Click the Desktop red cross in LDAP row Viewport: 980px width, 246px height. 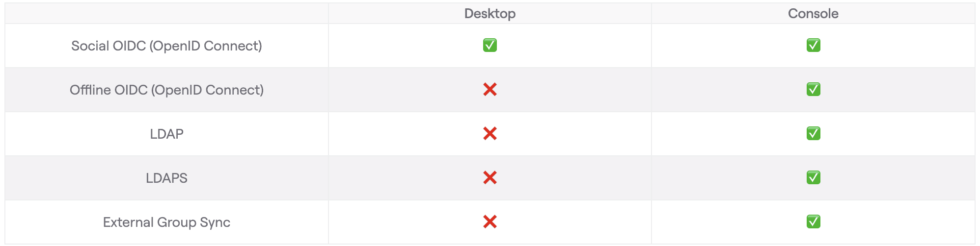[x=490, y=133]
